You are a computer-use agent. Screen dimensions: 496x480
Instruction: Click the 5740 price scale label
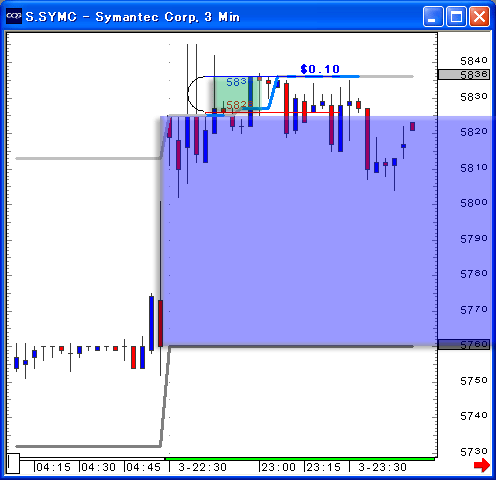474,416
